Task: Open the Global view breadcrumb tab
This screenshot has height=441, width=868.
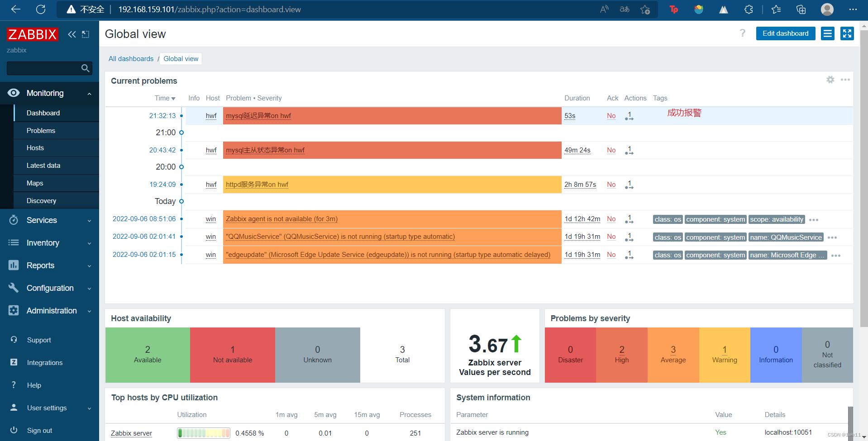Action: [x=181, y=59]
